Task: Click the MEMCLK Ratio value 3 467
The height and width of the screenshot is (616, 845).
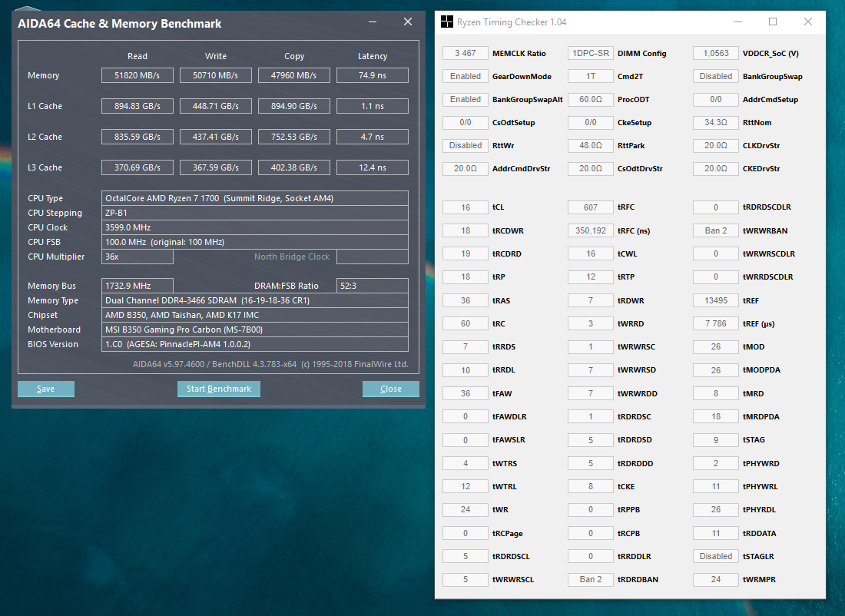Action: tap(465, 53)
